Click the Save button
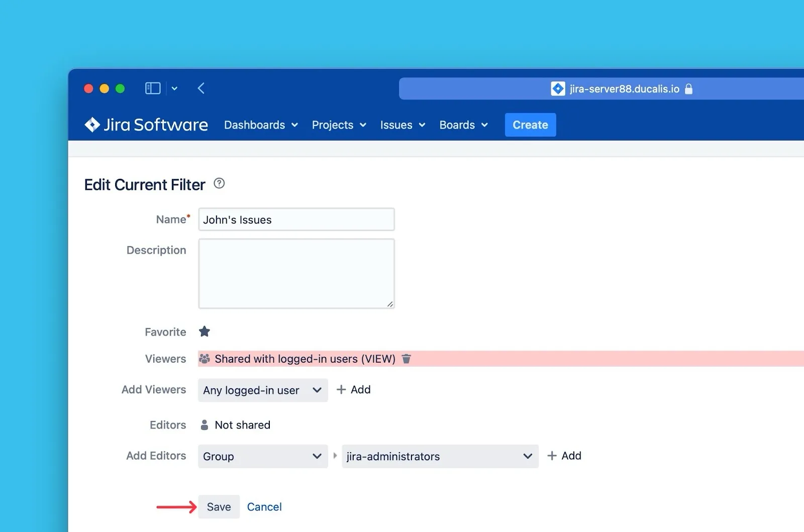Image resolution: width=804 pixels, height=532 pixels. point(219,507)
